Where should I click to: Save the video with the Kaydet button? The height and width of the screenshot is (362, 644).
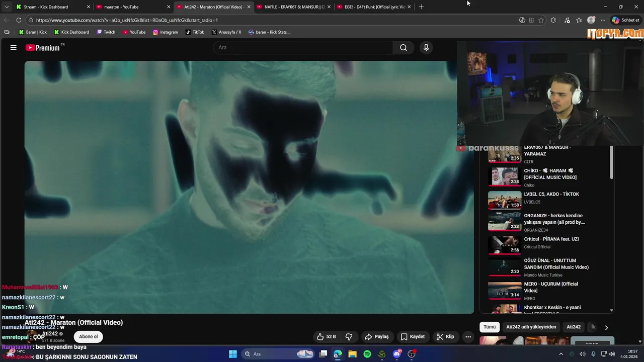pos(413,337)
